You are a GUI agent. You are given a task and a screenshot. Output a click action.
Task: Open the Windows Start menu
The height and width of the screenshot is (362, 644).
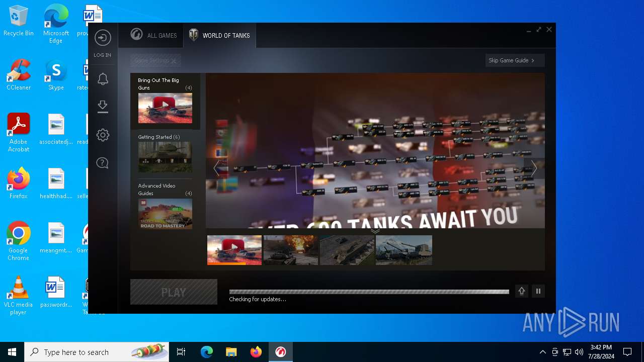[12, 352]
